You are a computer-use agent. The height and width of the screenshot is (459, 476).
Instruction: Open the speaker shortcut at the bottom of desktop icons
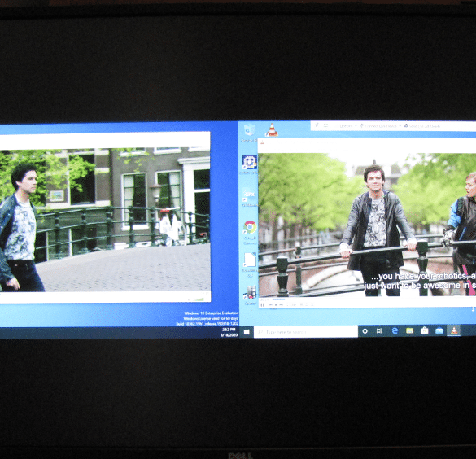tap(251, 294)
